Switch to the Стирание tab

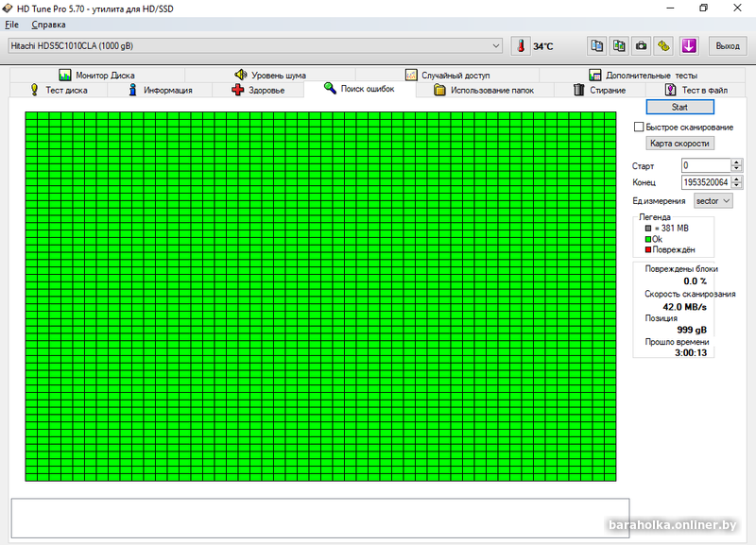point(599,90)
